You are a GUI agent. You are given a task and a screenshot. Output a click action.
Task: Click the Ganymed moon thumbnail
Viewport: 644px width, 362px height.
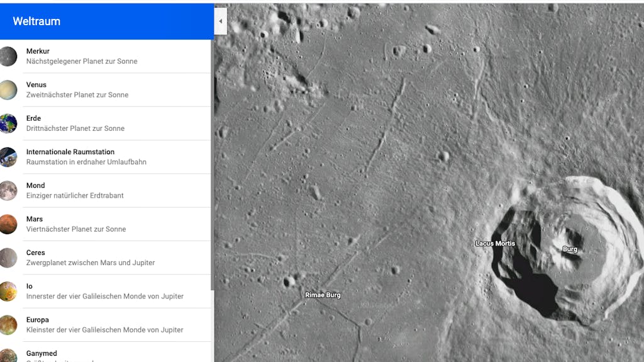(x=8, y=356)
